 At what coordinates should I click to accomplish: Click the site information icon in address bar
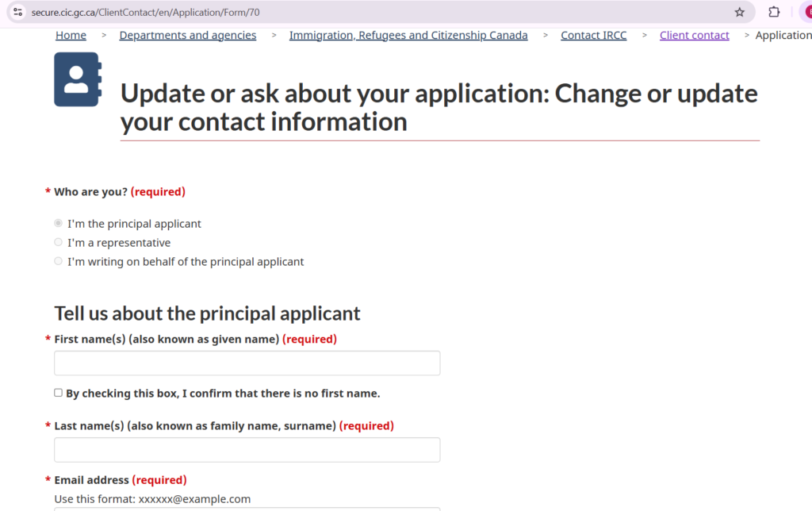17,12
